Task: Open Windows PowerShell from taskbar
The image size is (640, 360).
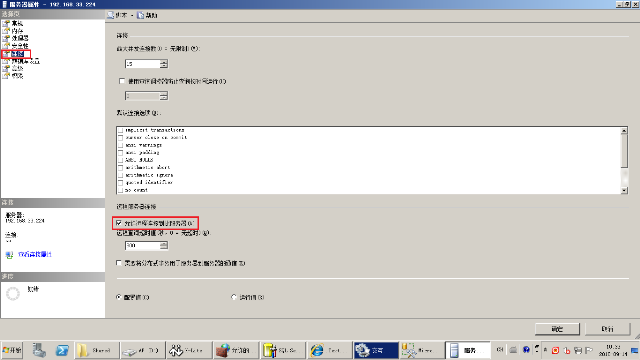Action: (62, 350)
